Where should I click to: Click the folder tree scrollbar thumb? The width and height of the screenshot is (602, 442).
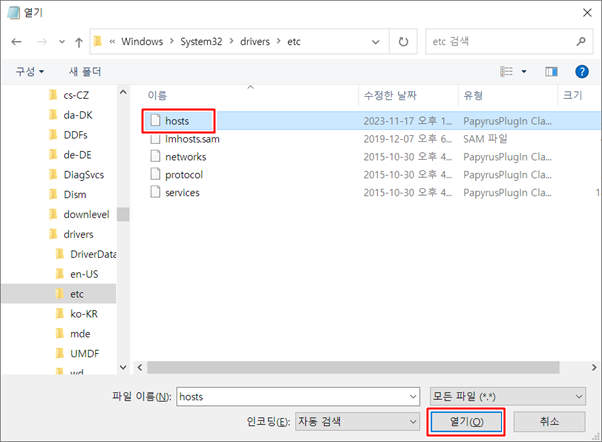(x=123, y=214)
